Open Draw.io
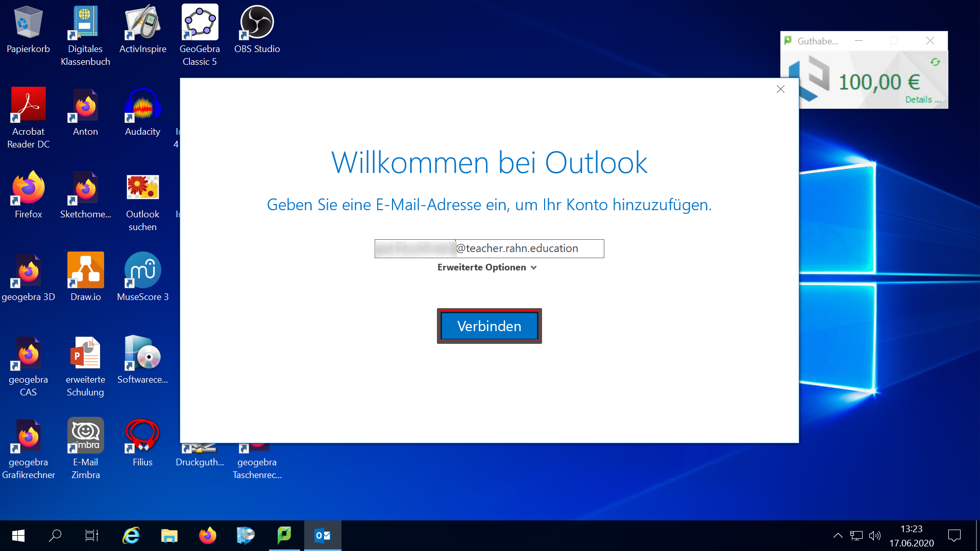This screenshot has height=551, width=980. 85,270
